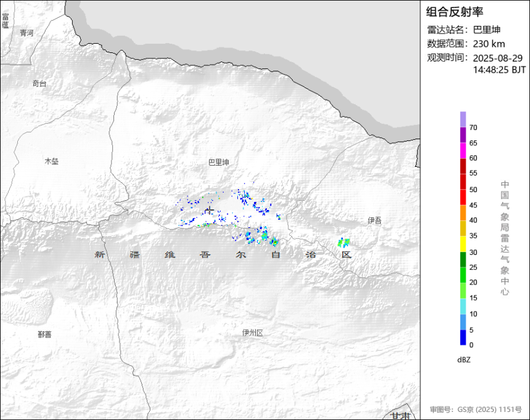Click the 疆 character on the map
530x420 pixels.
coord(135,254)
